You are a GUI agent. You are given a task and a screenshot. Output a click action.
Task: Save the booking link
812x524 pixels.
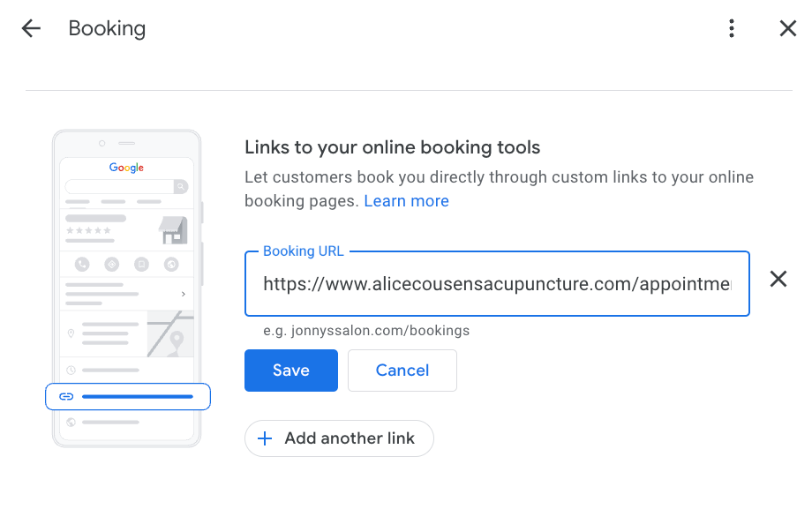pos(290,371)
